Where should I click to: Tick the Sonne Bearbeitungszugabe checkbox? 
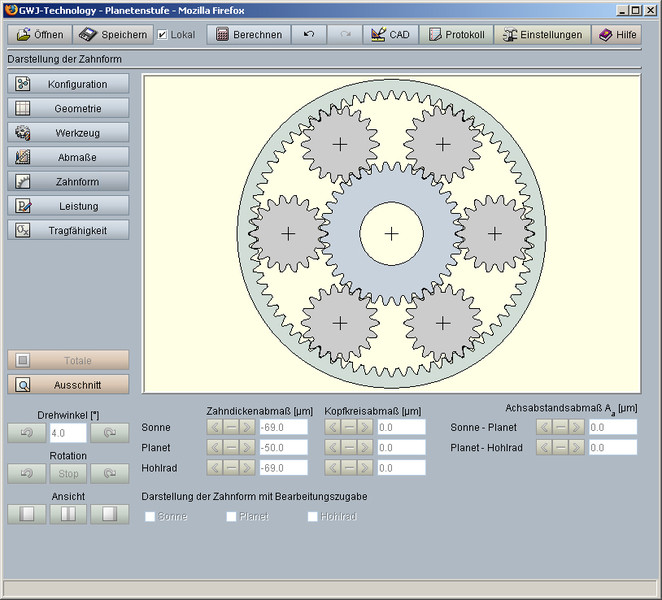click(150, 517)
